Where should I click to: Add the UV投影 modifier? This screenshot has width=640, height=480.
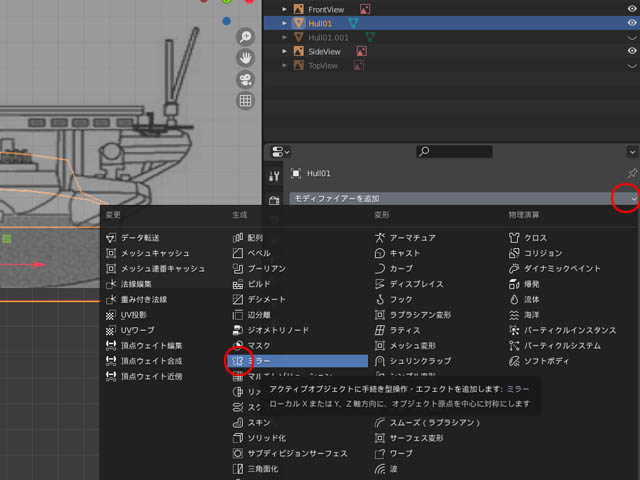(126, 315)
